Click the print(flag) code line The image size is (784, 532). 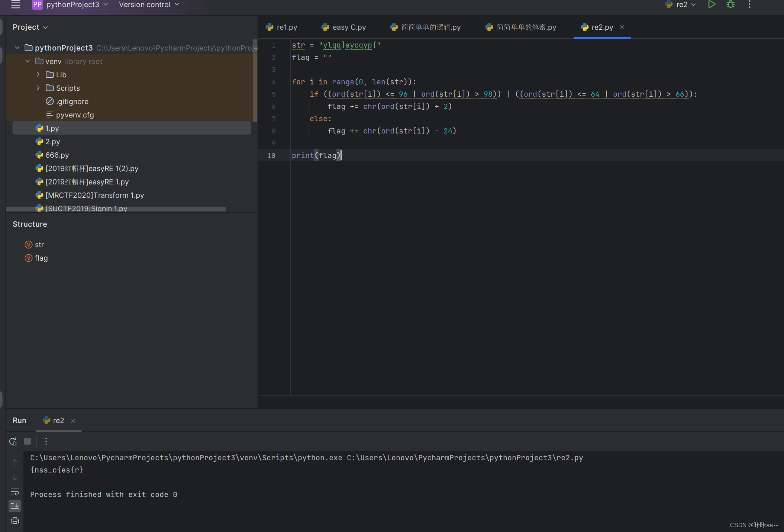click(316, 155)
